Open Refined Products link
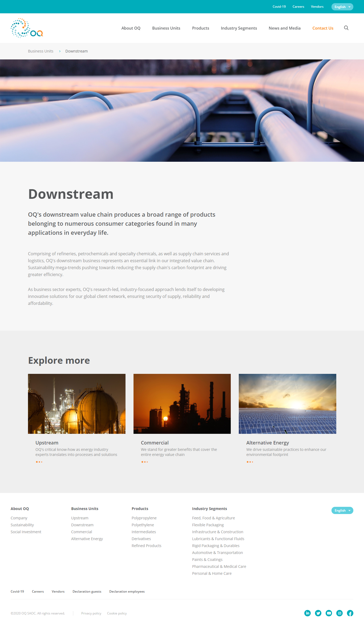 (x=147, y=546)
